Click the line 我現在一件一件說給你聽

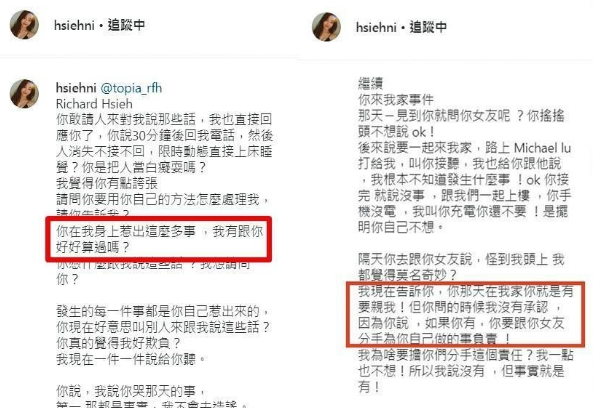click(131, 359)
